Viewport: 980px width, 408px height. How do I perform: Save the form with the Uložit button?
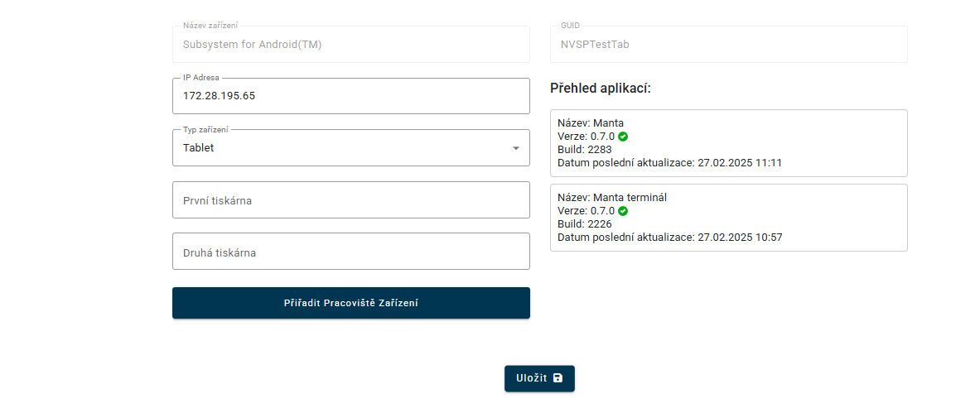click(x=538, y=378)
